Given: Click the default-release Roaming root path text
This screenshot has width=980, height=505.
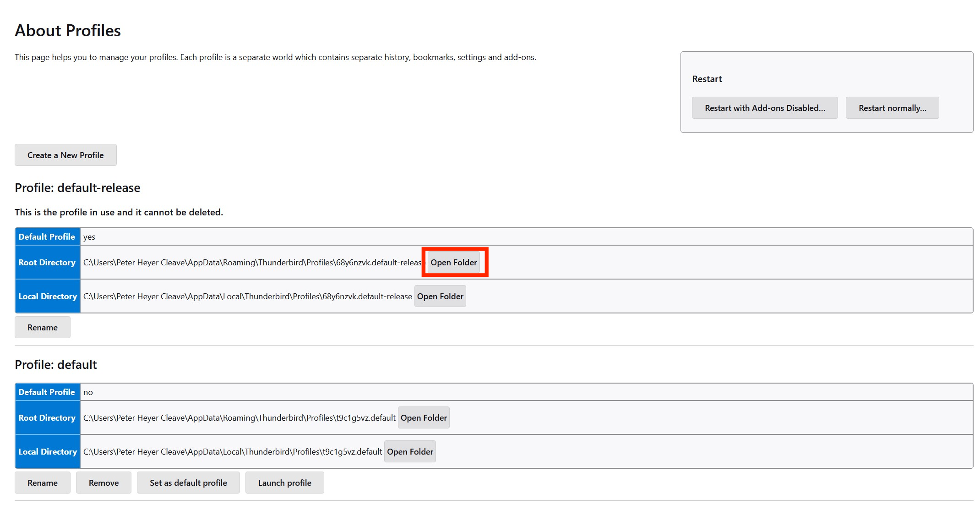Looking at the screenshot, I should click(x=252, y=263).
